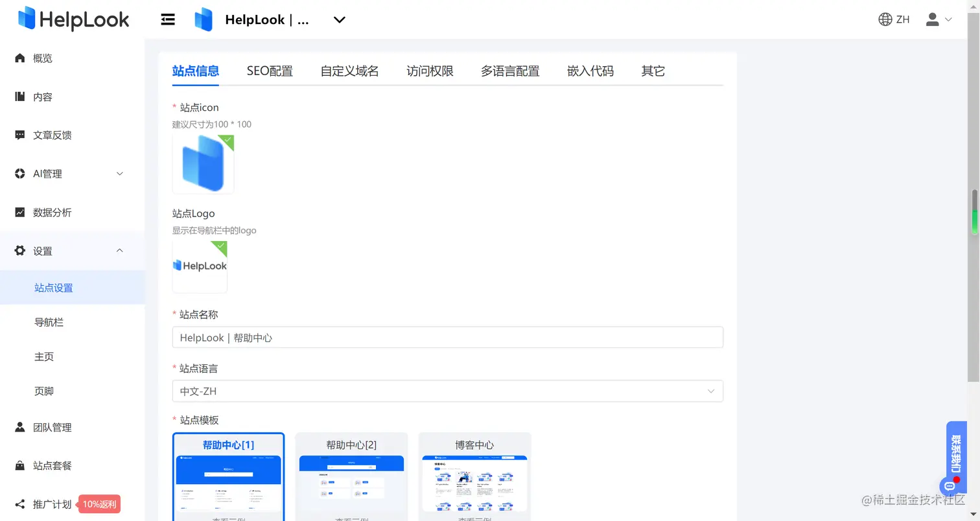Collapse the sidebar with the menu fold icon

pos(168,19)
